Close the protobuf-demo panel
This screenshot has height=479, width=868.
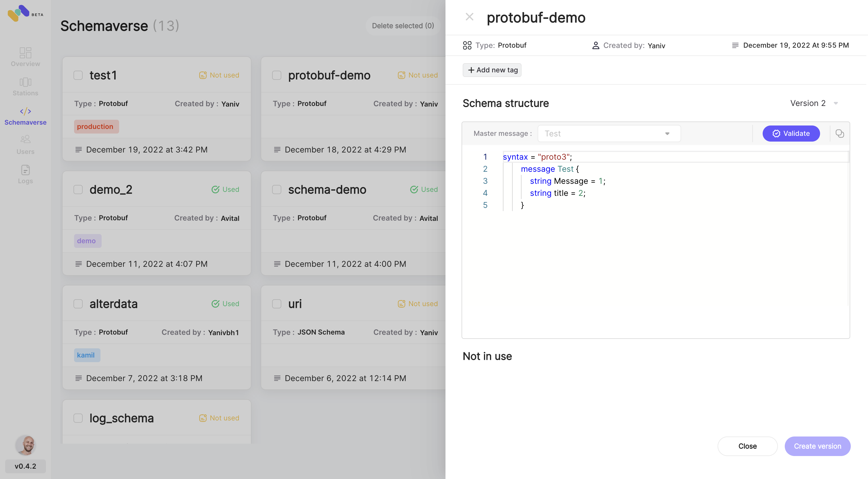[469, 17]
